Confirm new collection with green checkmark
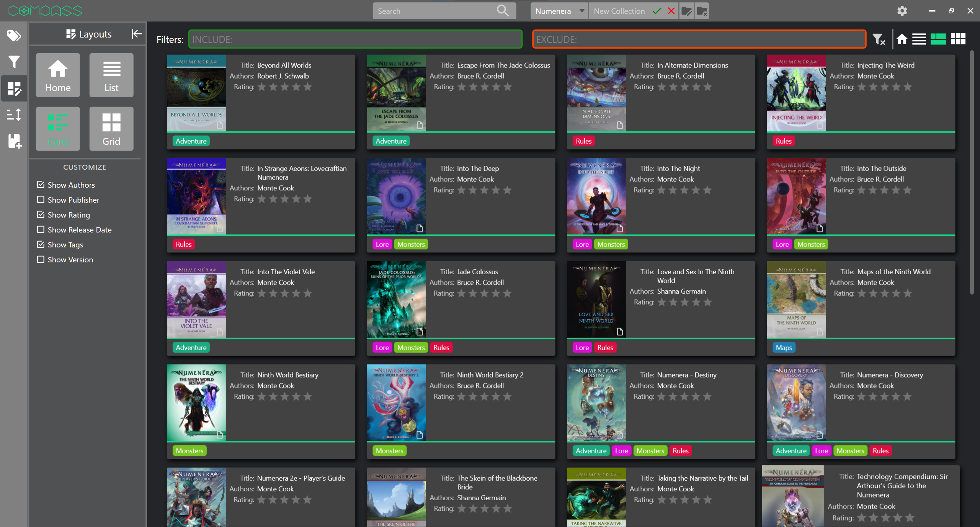The image size is (980, 527). point(657,11)
